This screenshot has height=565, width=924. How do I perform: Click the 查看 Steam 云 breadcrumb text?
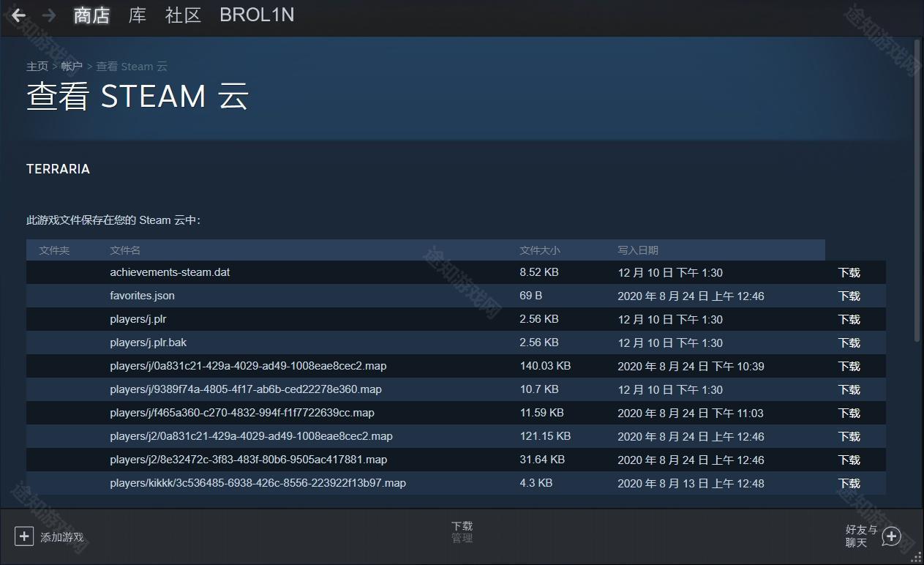pyautogui.click(x=132, y=67)
